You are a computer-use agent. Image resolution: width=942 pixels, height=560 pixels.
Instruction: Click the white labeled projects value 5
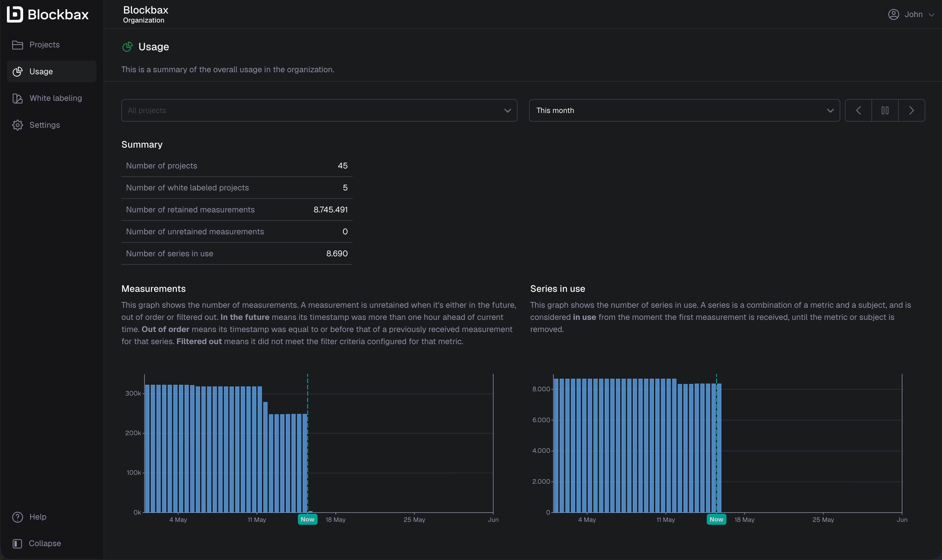point(345,188)
